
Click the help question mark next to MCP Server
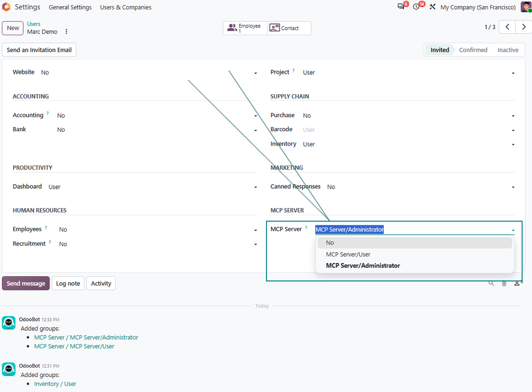pos(306,228)
